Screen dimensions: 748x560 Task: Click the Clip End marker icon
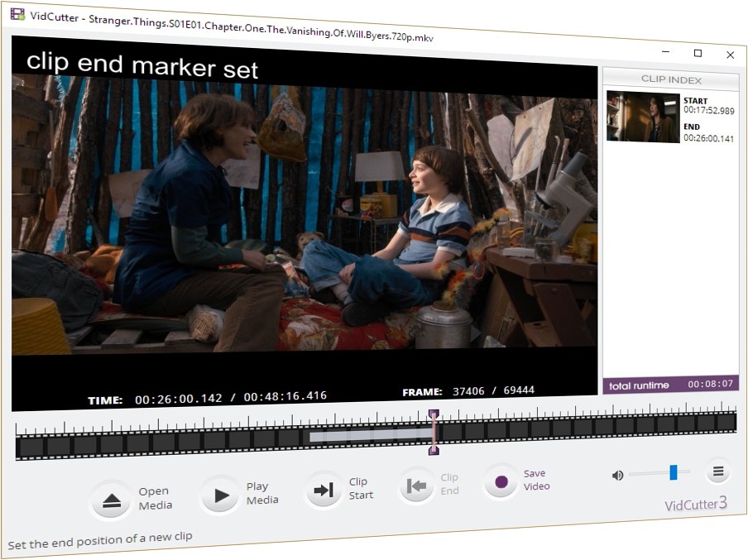(416, 486)
